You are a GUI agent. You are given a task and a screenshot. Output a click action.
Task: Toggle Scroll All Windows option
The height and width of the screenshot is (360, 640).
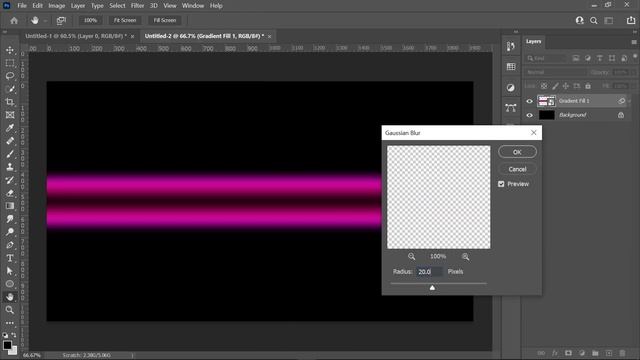coord(61,20)
